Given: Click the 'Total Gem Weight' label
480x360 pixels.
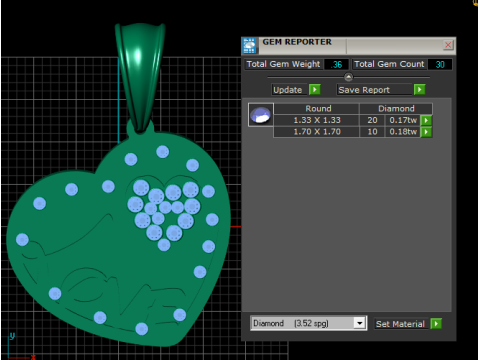Looking at the screenshot, I should tap(283, 64).
